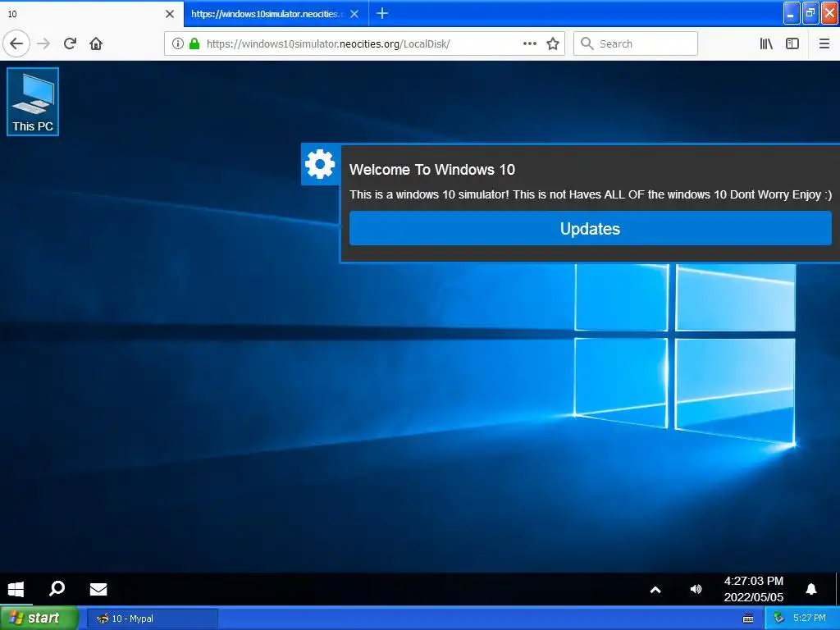The height and width of the screenshot is (630, 840).
Task: Click the 2022/05/05 date text
Action: point(753,597)
